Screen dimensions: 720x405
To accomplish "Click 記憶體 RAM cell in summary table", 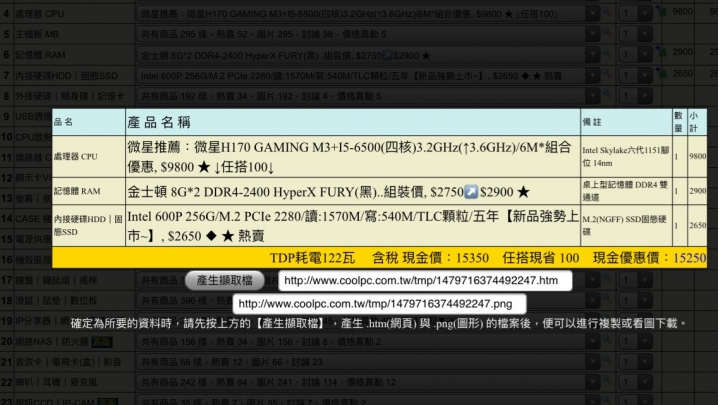I will click(89, 191).
